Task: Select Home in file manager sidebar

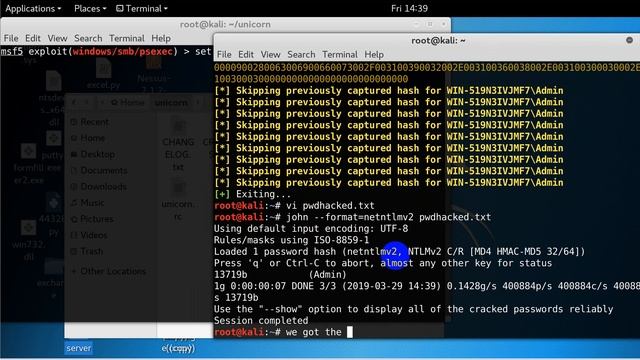Action: pyautogui.click(x=92, y=138)
